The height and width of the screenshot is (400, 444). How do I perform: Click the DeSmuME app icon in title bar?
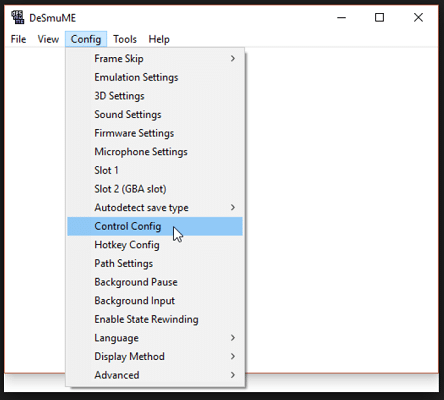coord(17,17)
